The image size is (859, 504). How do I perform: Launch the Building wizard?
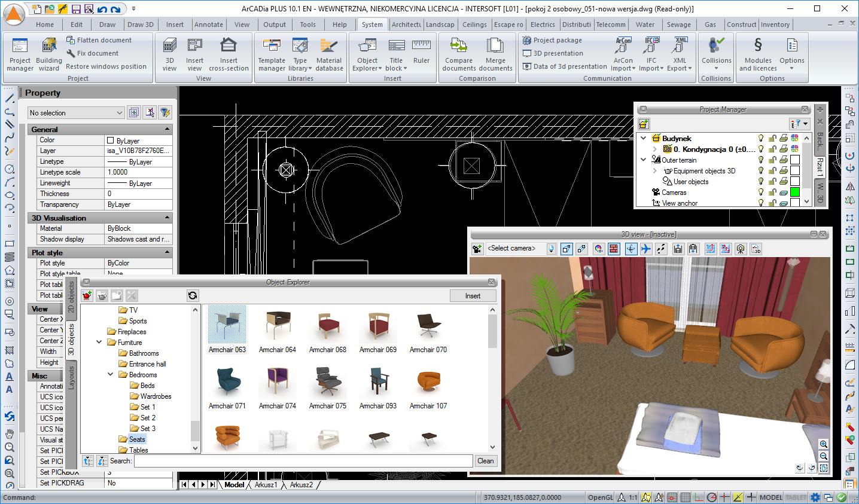point(49,54)
